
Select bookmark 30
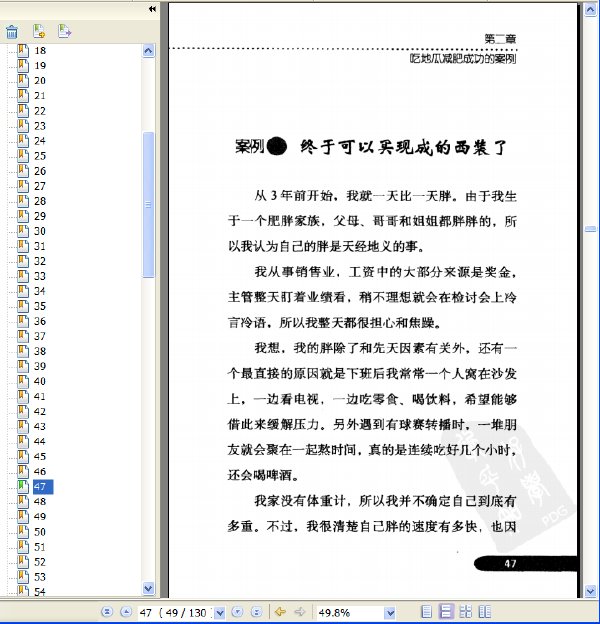coord(40,231)
